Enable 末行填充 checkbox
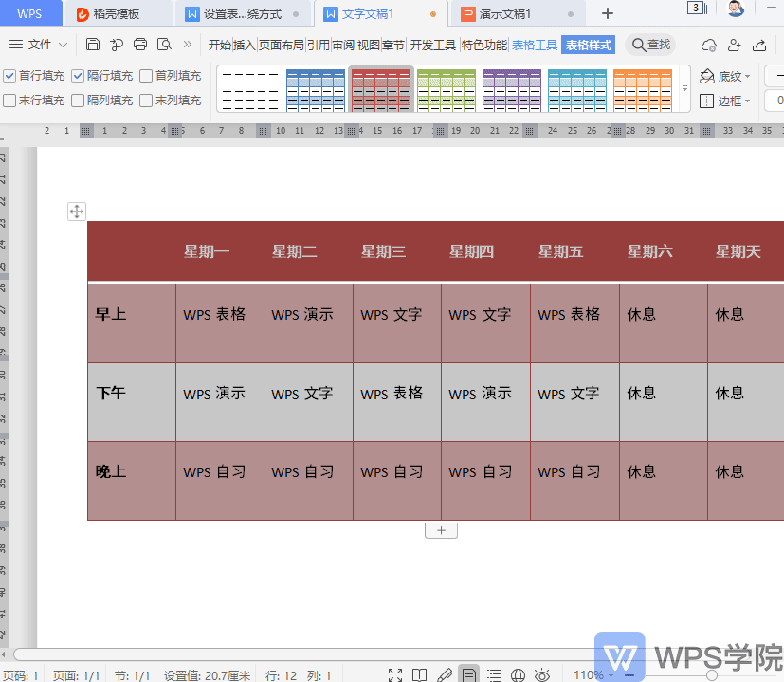 pyautogui.click(x=9, y=101)
